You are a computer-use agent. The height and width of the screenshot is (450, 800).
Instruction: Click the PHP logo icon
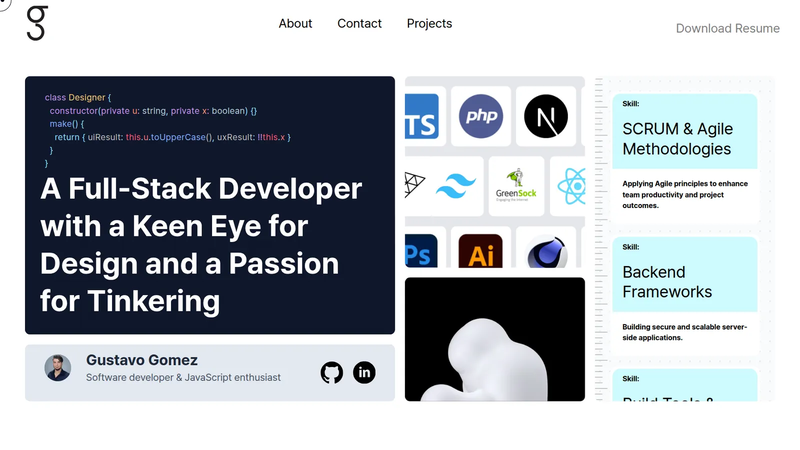click(x=481, y=116)
